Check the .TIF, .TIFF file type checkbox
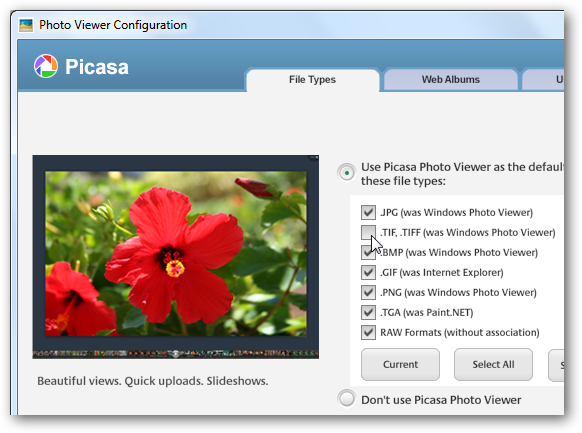Screen dimensions: 582x433 (x=368, y=232)
